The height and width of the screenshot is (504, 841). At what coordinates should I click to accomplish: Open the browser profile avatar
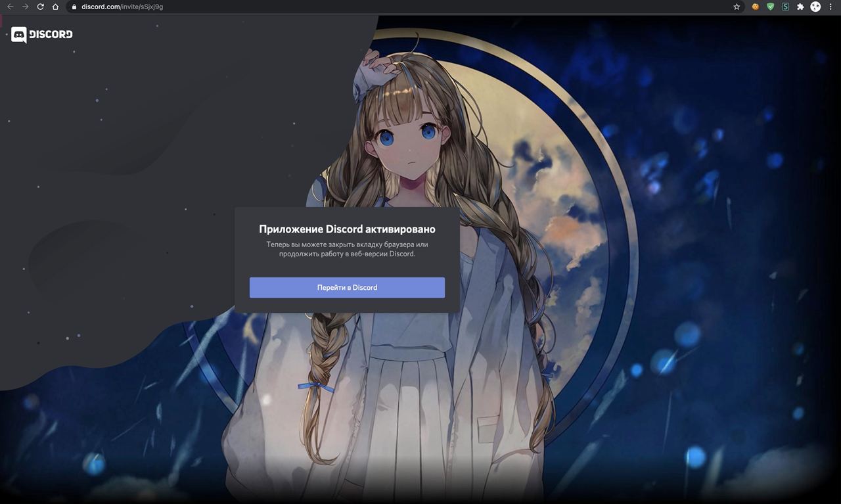(815, 7)
